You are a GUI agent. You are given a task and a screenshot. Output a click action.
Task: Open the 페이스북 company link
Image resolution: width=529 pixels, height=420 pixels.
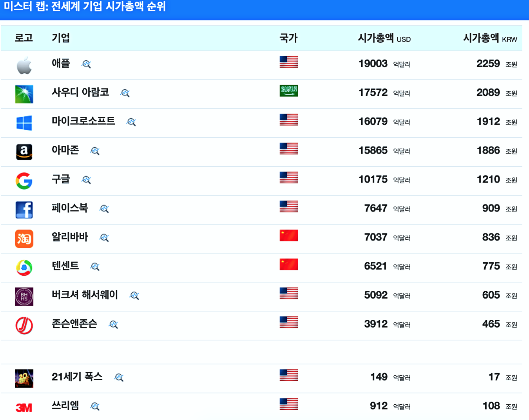click(70, 208)
